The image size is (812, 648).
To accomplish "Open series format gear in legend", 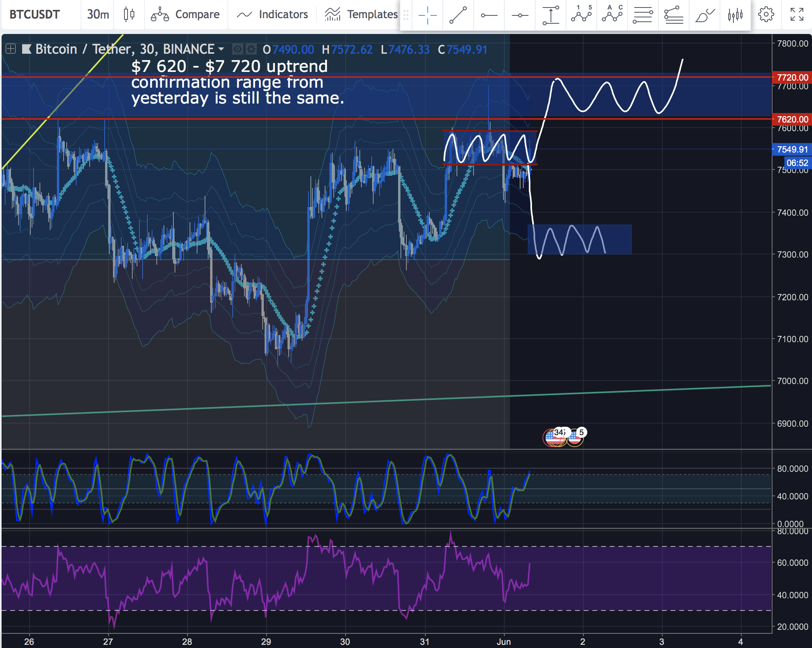I will pos(251,49).
